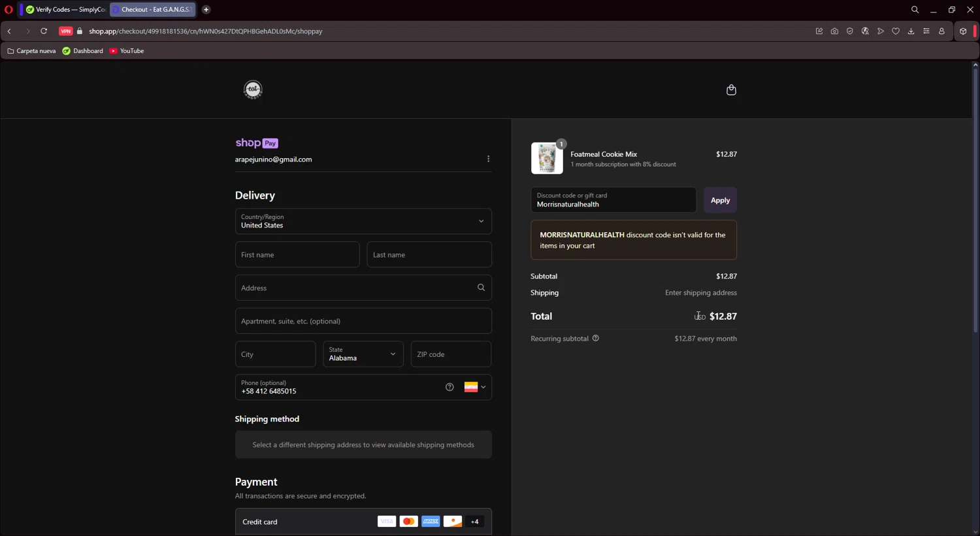Expand the Country/Region dropdown
The height and width of the screenshot is (536, 980).
point(363,221)
